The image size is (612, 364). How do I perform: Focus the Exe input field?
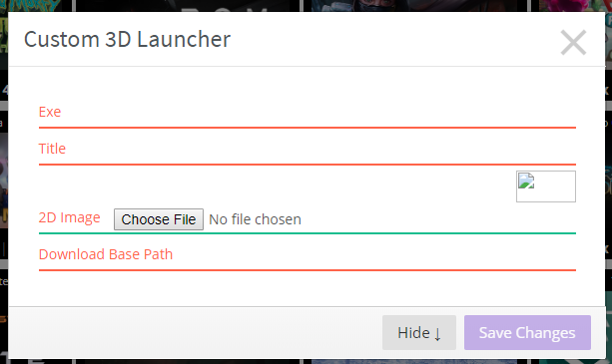tap(307, 113)
